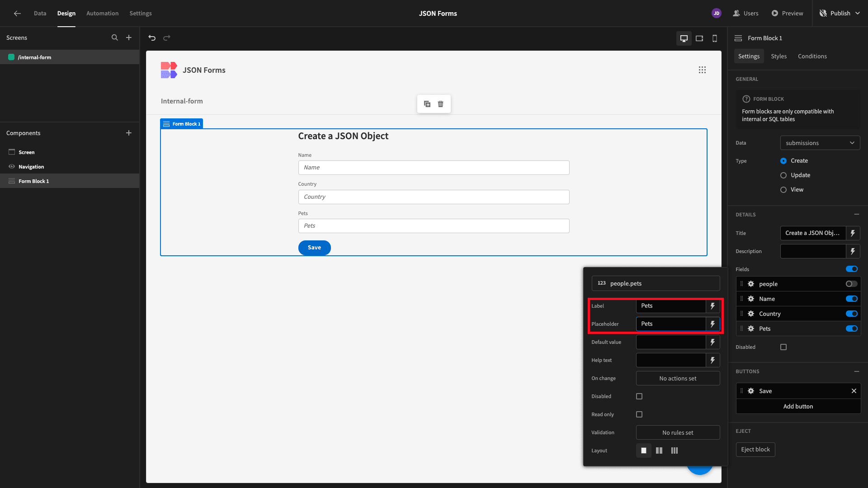
Task: Open the JD user avatar
Action: click(717, 13)
